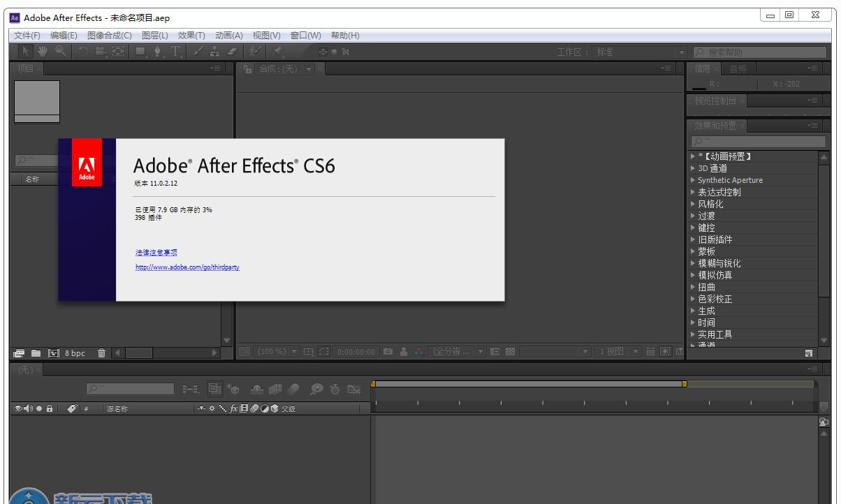Screen dimensions: 841x504
Task: Expand the 表达式控制 effects category
Action: 693,192
